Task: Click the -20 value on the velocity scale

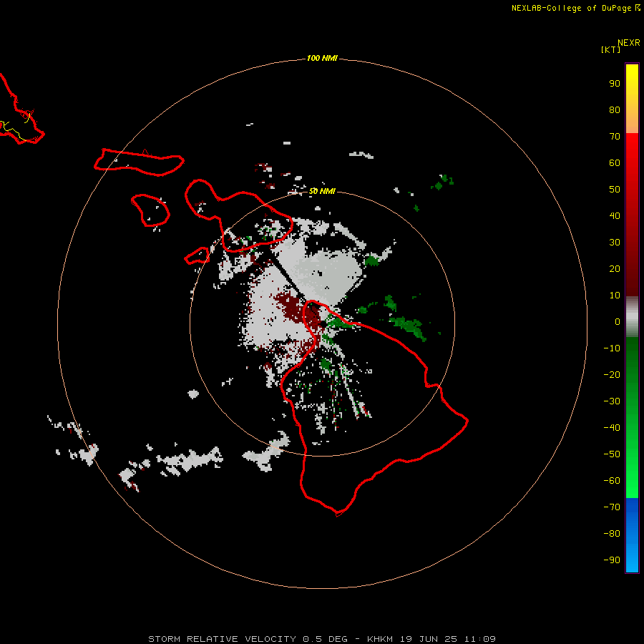Action: pyautogui.click(x=612, y=374)
